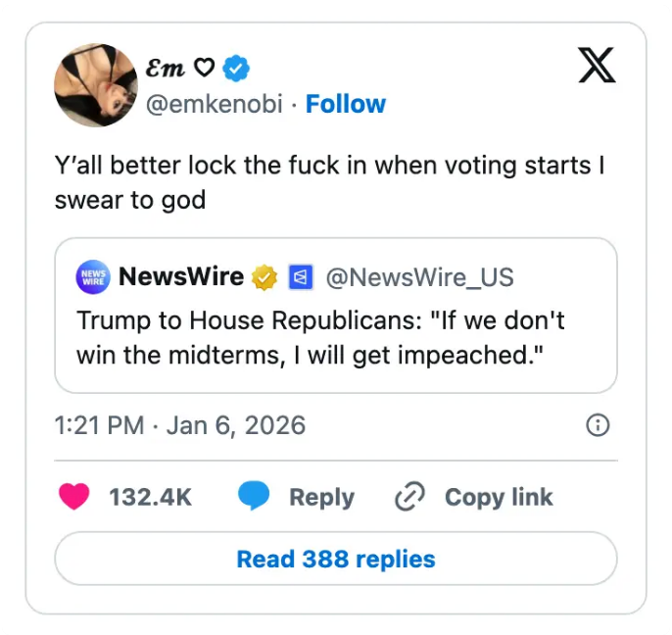This screenshot has height=635, width=672.
Task: Click NewsWire's gold verified badge
Action: (264, 277)
